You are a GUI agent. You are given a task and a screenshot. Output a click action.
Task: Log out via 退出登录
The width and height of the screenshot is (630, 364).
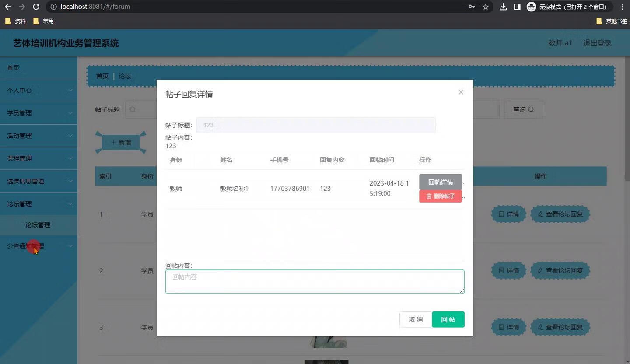click(597, 43)
